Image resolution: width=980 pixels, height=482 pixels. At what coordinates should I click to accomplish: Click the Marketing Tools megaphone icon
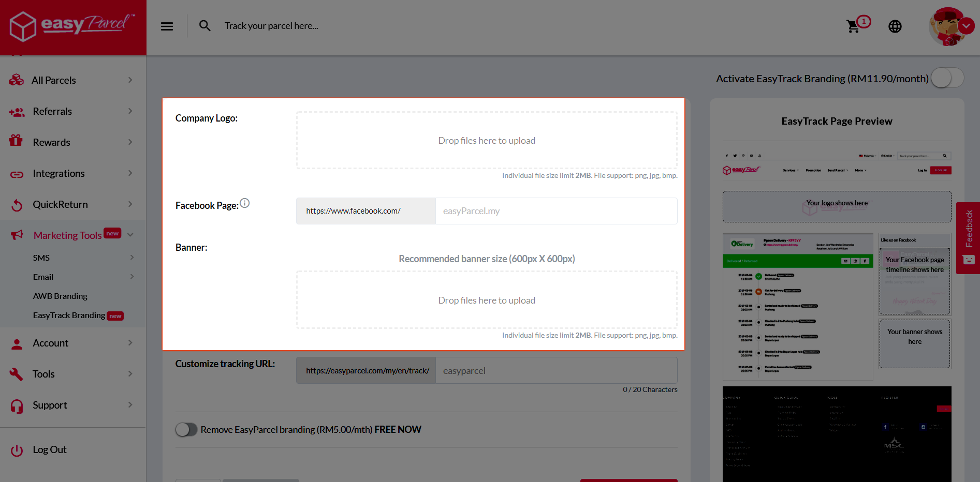[17, 234]
